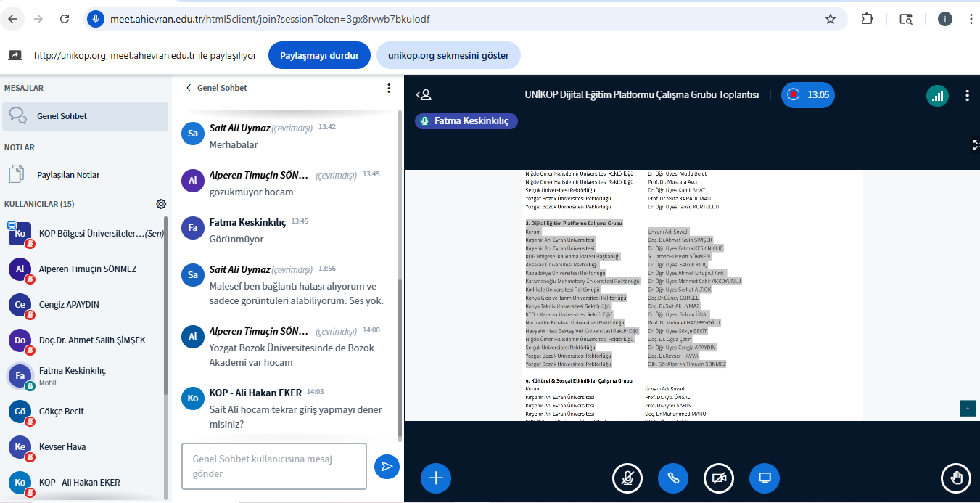Send the message with the paper plane button
Image resolution: width=980 pixels, height=503 pixels.
point(387,466)
